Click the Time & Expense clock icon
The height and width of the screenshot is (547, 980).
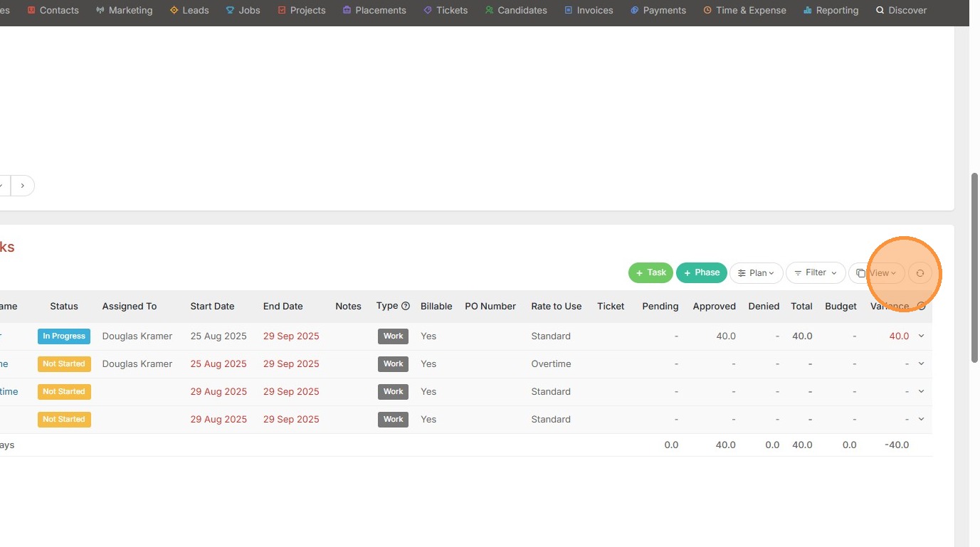[x=707, y=11]
